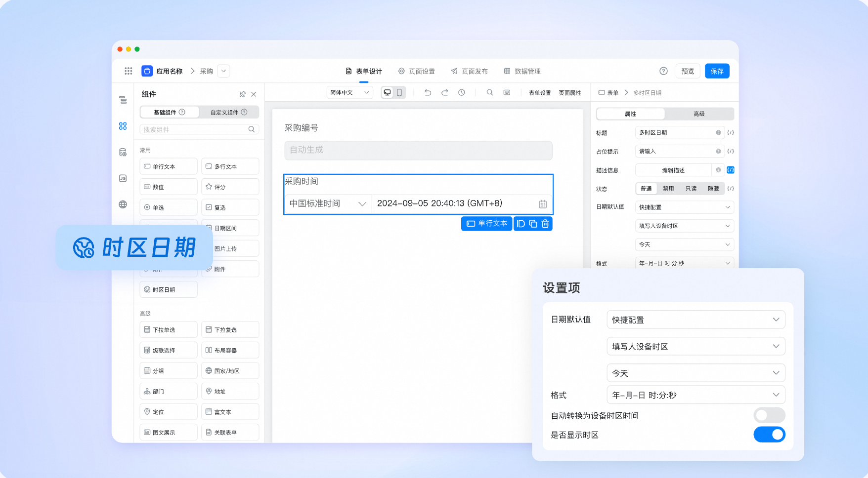Image resolution: width=868 pixels, height=478 pixels.
Task: Open the JS panel sidebar icon
Action: 123,178
